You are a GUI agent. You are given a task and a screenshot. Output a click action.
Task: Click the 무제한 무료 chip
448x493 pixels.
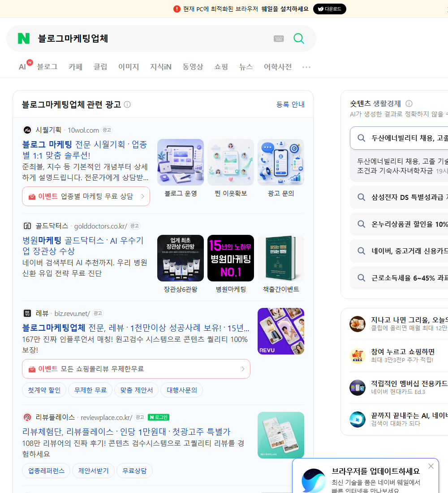point(90,390)
